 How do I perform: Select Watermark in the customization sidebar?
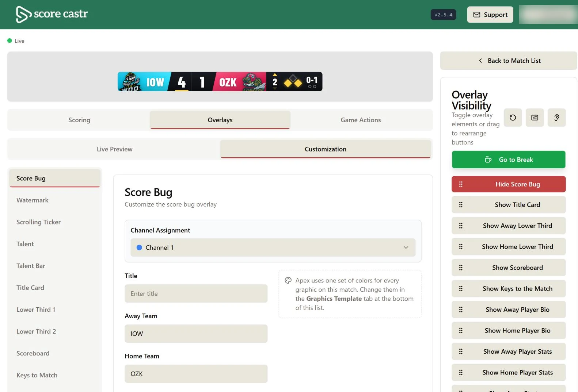[x=55, y=200]
